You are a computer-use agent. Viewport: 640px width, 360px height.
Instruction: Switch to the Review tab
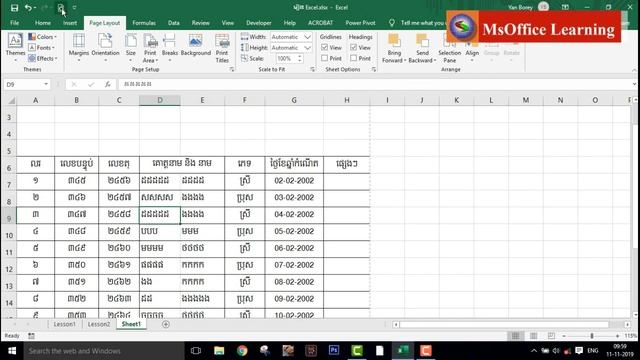(x=200, y=23)
